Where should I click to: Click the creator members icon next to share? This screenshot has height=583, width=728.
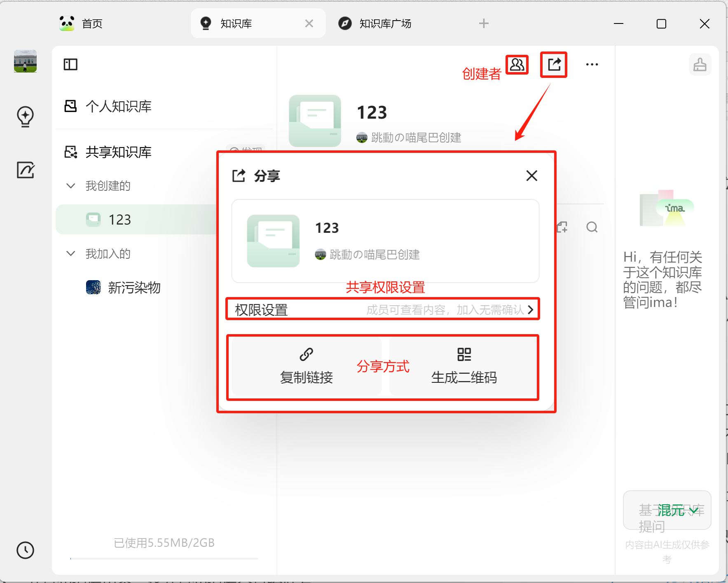[517, 64]
